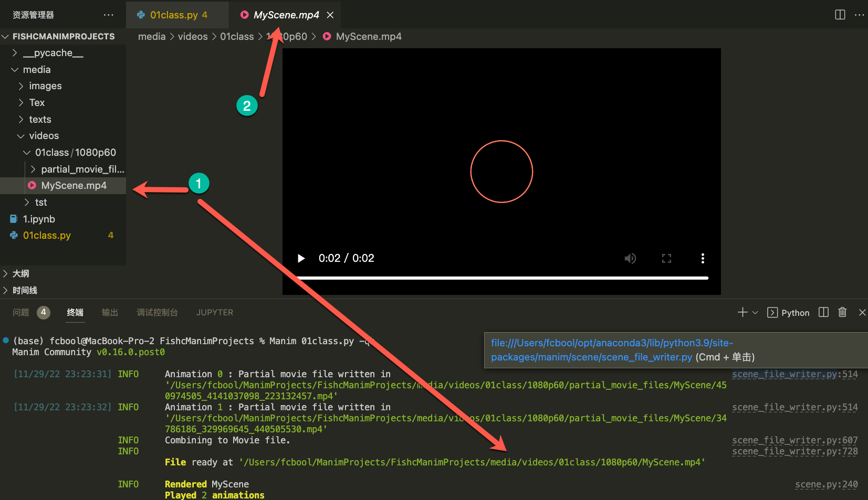This screenshot has width=868, height=500.
Task: Open editor more actions menu
Action: pyautogui.click(x=860, y=15)
